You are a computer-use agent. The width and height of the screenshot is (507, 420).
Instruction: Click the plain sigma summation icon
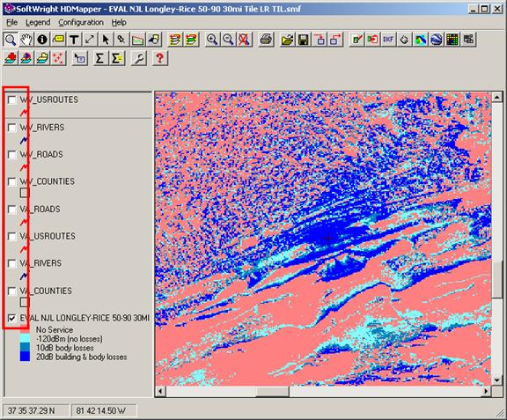pos(100,59)
